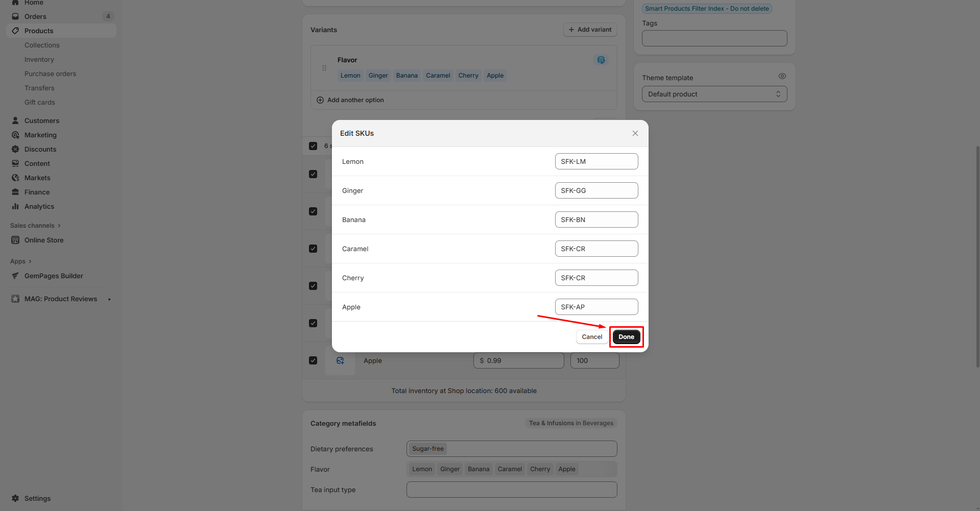Image resolution: width=980 pixels, height=511 pixels.
Task: Click the Caramel SKU input field
Action: [x=596, y=249]
